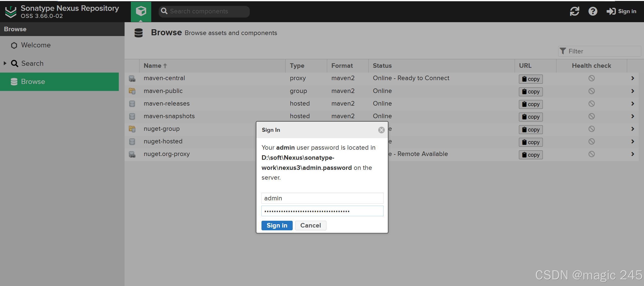Click the maven-public group folder icon
The height and width of the screenshot is (286, 644).
pos(132,91)
